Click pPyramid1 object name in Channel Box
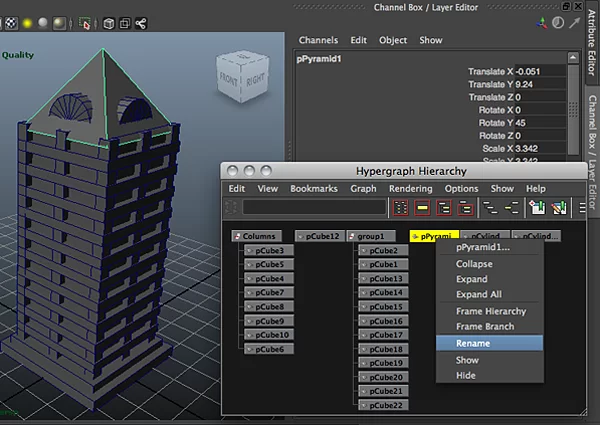Viewport: 600px width, 425px height. [319, 59]
